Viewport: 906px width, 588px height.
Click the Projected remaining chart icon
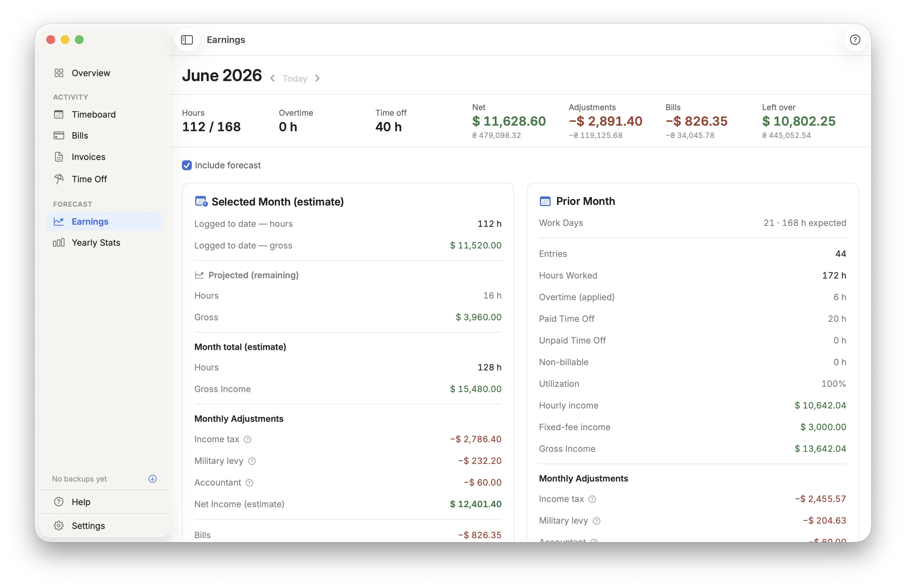[199, 275]
